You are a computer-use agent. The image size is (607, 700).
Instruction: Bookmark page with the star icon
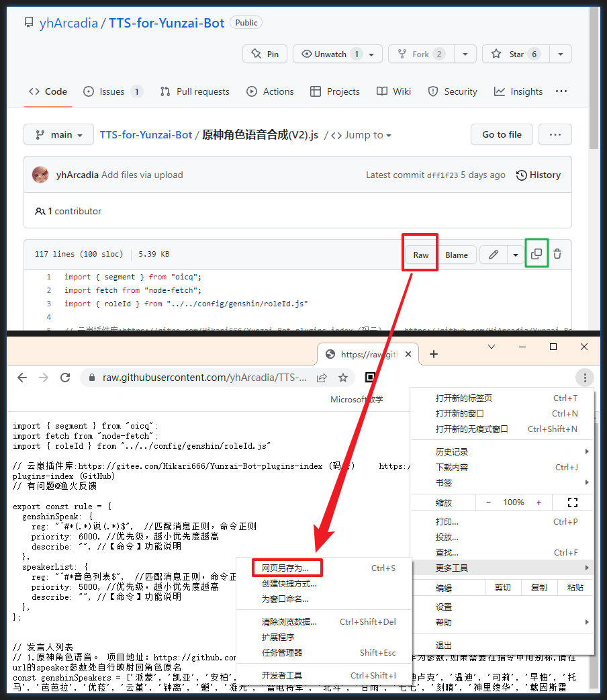tap(342, 378)
